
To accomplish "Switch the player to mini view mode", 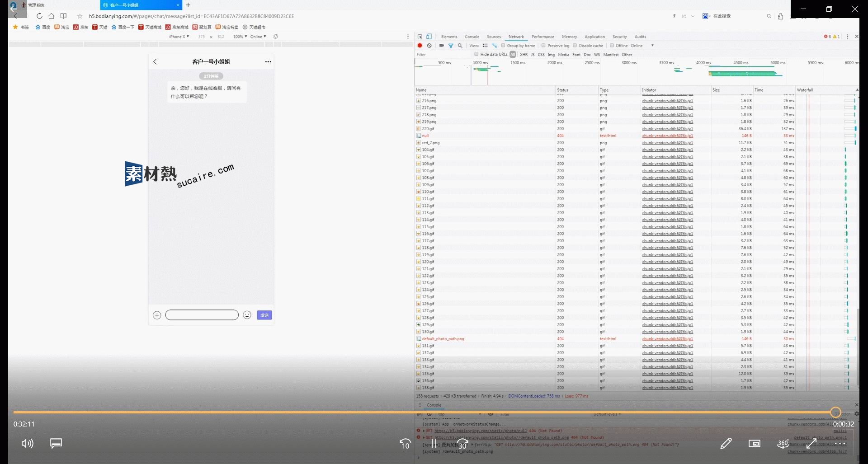I will 755,443.
